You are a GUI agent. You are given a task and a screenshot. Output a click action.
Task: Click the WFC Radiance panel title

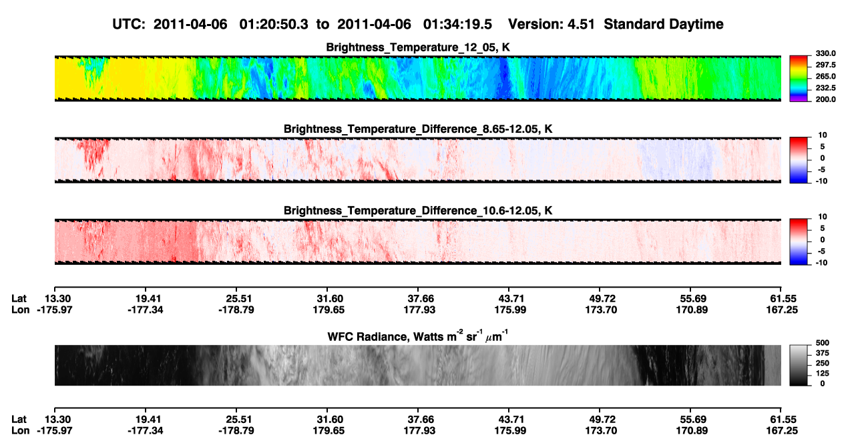pyautogui.click(x=418, y=336)
